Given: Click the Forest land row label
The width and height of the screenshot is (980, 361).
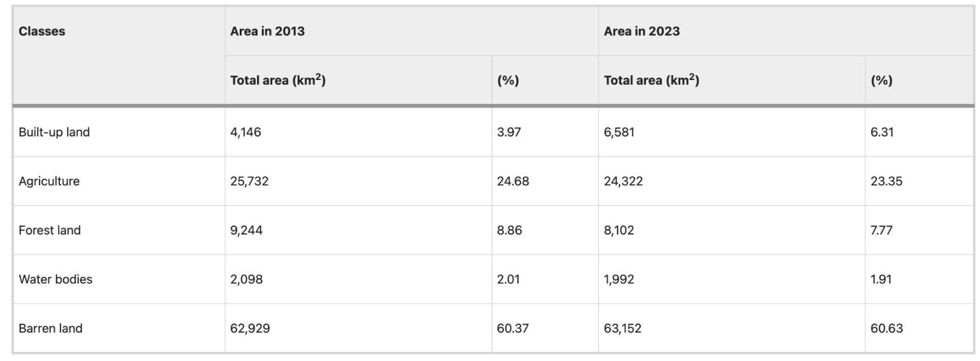Looking at the screenshot, I should [x=50, y=230].
